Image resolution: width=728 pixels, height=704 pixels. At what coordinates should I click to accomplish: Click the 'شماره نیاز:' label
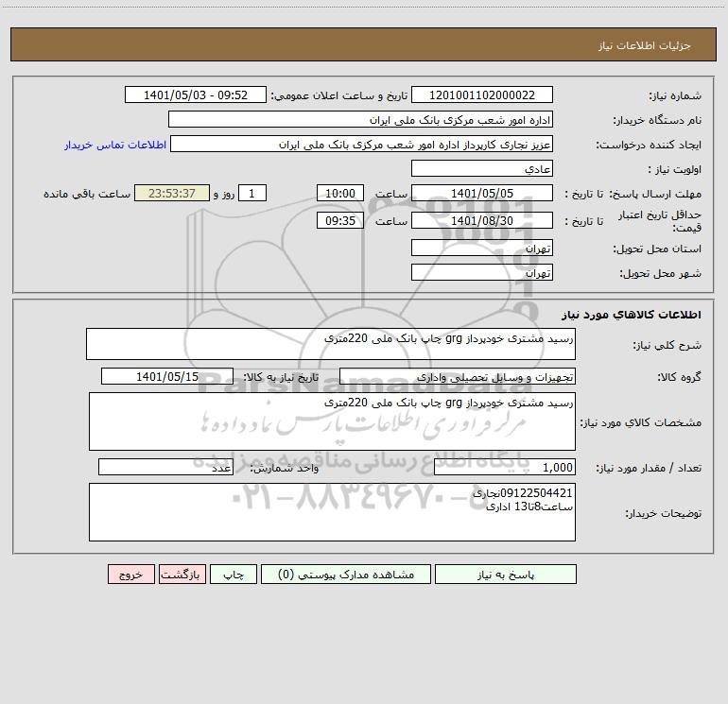(675, 95)
